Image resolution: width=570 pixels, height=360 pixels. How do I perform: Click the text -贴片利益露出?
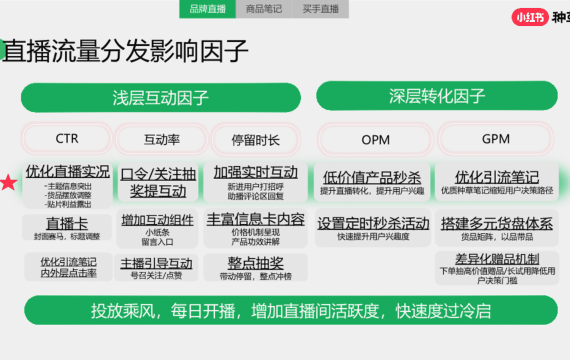(x=68, y=204)
